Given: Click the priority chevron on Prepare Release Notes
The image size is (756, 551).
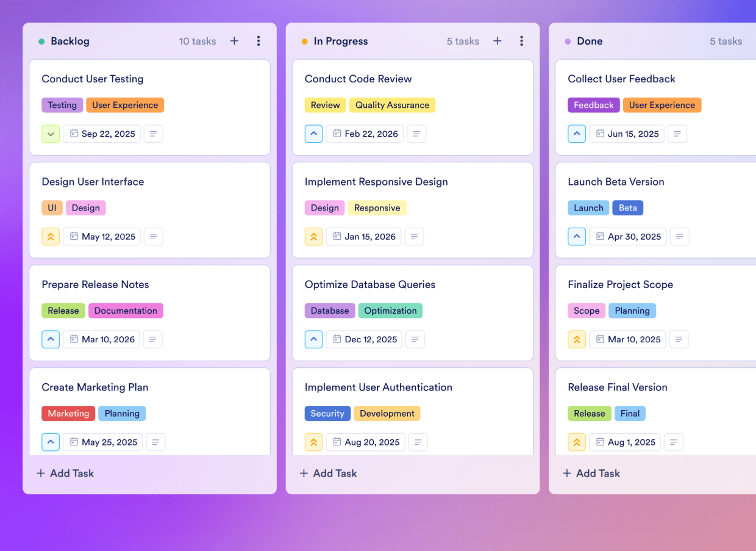Looking at the screenshot, I should (51, 339).
